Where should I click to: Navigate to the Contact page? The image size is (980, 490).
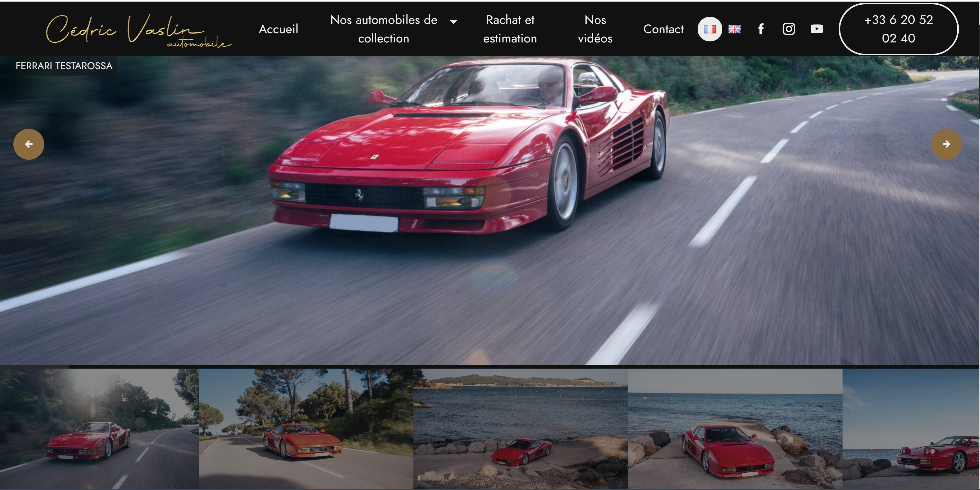(663, 29)
